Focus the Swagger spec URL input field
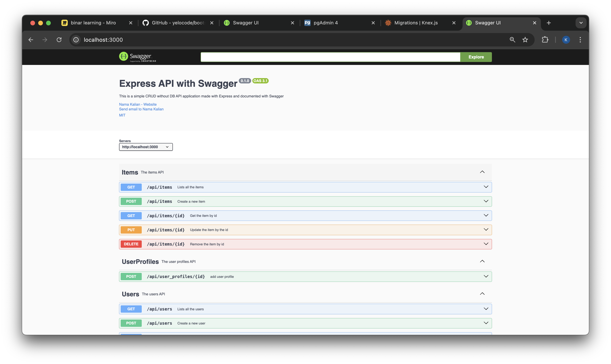Viewport: 611px width, 364px height. pyautogui.click(x=330, y=57)
